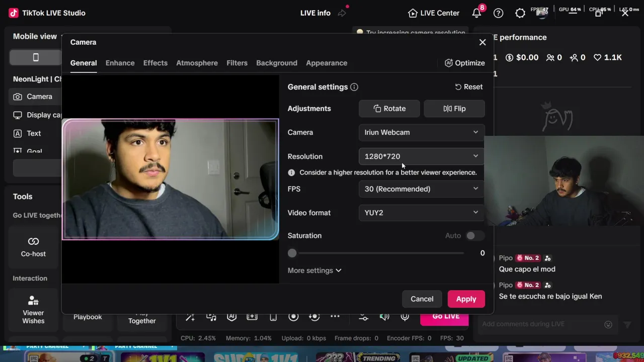This screenshot has height=362, width=644.
Task: Open the FPS dropdown
Action: point(422,189)
